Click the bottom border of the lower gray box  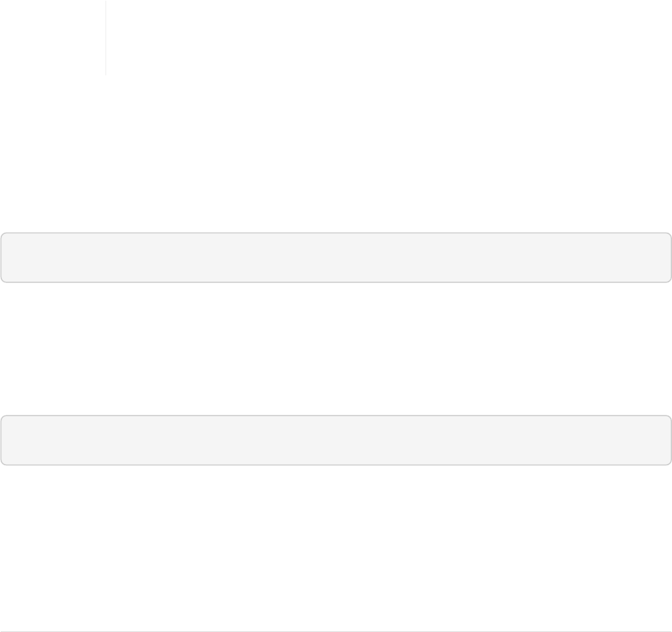336,465
